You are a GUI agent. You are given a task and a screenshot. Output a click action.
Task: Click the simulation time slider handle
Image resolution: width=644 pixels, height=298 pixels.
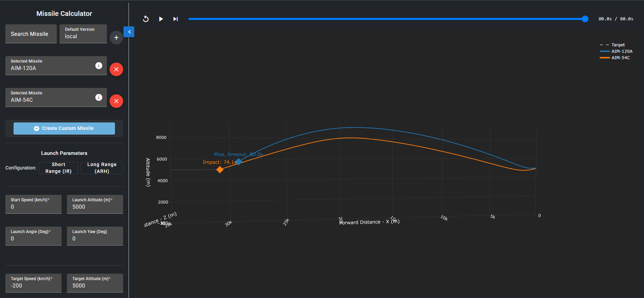click(x=585, y=19)
